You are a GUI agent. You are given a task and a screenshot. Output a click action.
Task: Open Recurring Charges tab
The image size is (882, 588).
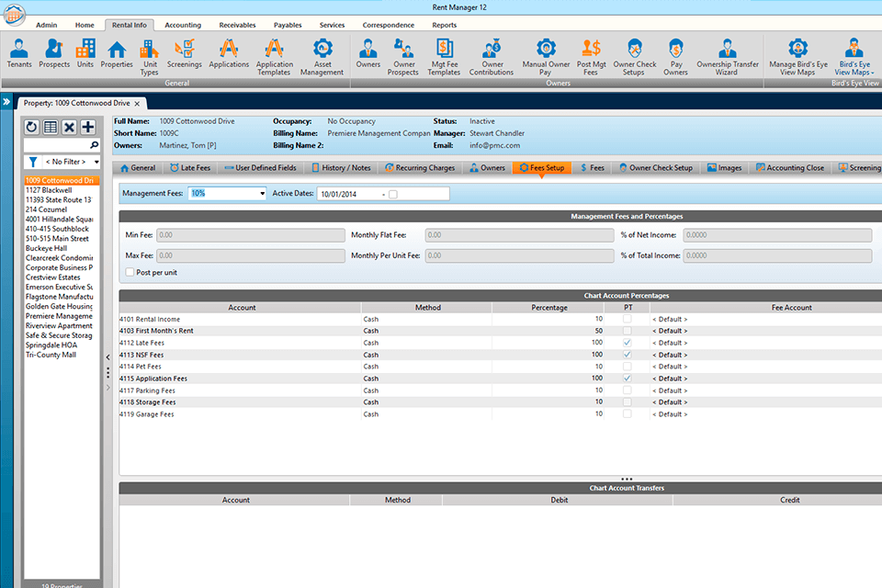[x=420, y=168]
